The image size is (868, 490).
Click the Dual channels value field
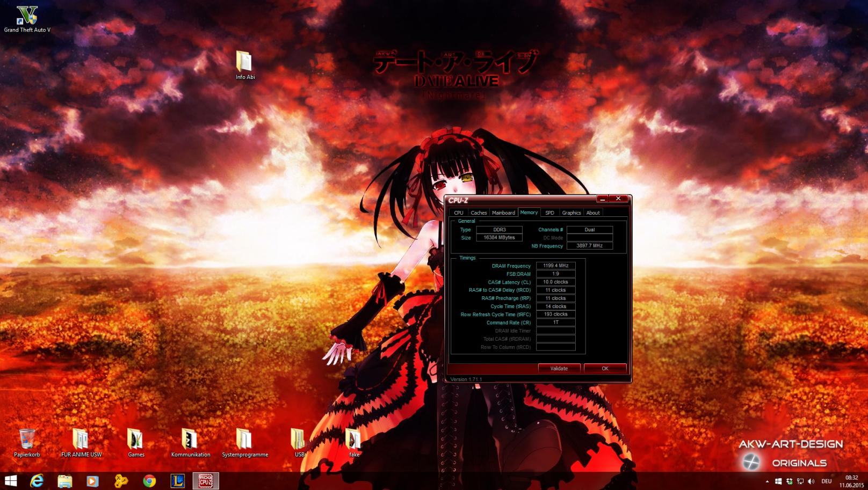pos(589,230)
